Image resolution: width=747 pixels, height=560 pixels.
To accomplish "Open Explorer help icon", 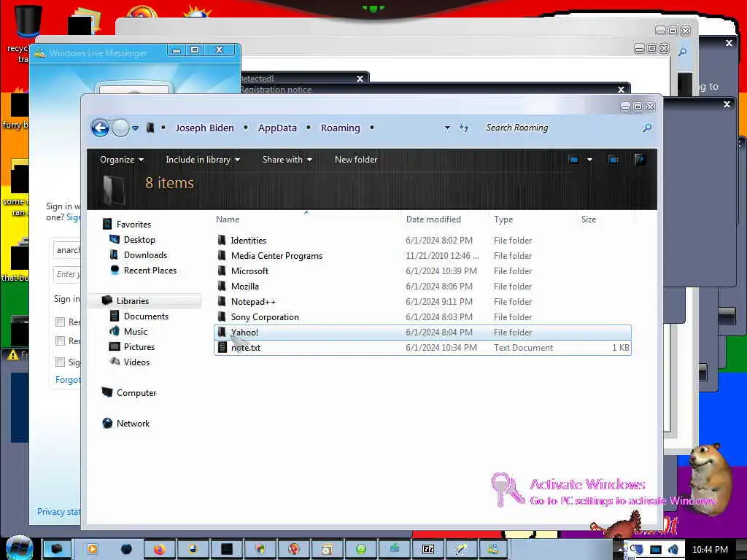I will pyautogui.click(x=640, y=160).
